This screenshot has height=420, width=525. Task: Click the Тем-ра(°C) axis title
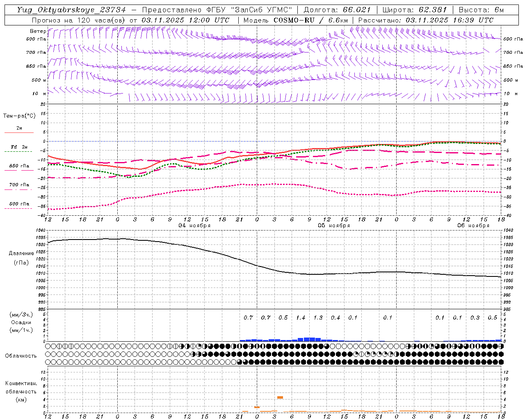[x=19, y=116]
